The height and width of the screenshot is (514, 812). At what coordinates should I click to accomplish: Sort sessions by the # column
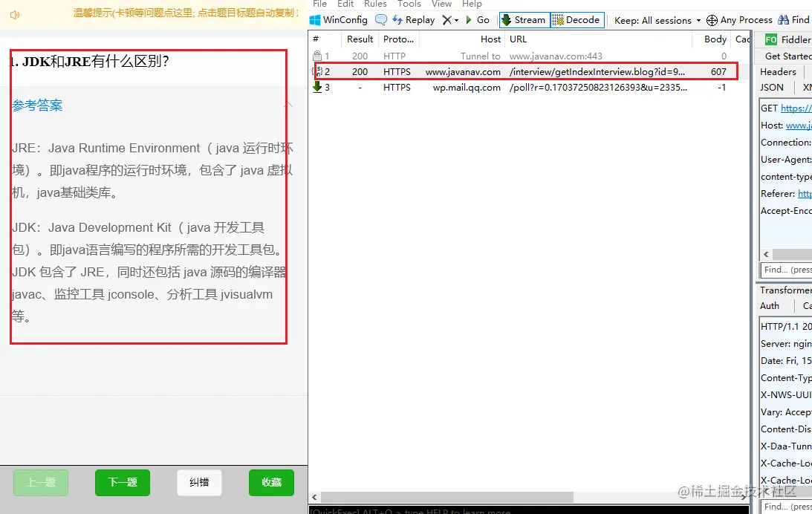pos(325,39)
